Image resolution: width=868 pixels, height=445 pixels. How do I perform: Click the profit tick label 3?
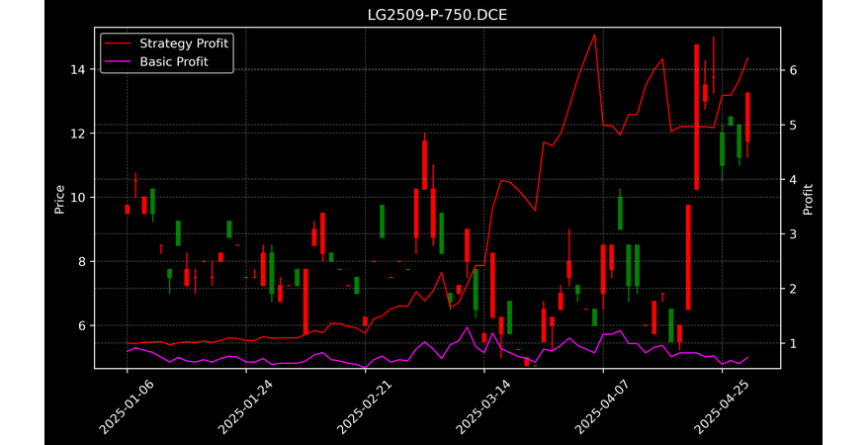pyautogui.click(x=793, y=234)
